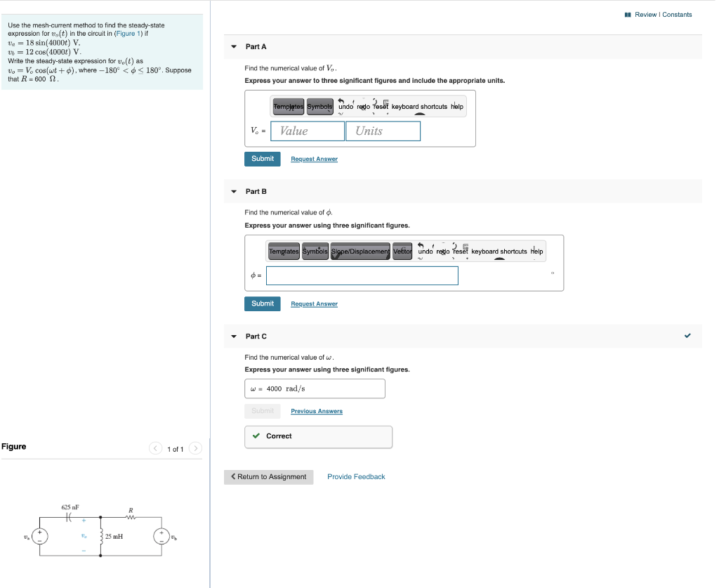Open the Symbols palette in Part B

click(315, 251)
